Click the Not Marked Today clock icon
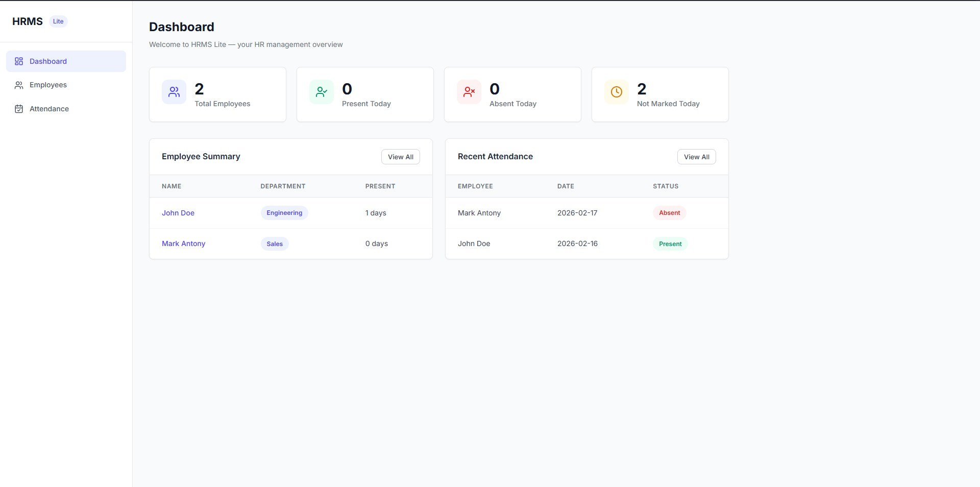This screenshot has width=980, height=487. 617,92
